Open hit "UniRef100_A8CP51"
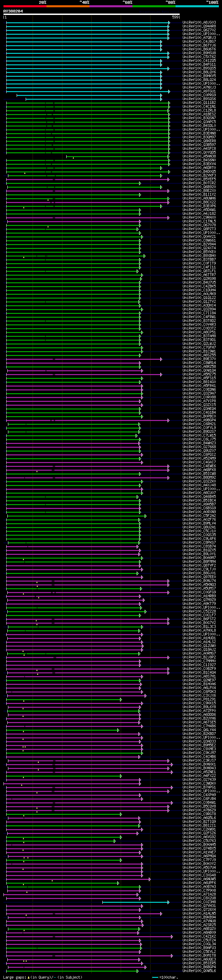This screenshot has width=222, height=980. click(x=199, y=332)
